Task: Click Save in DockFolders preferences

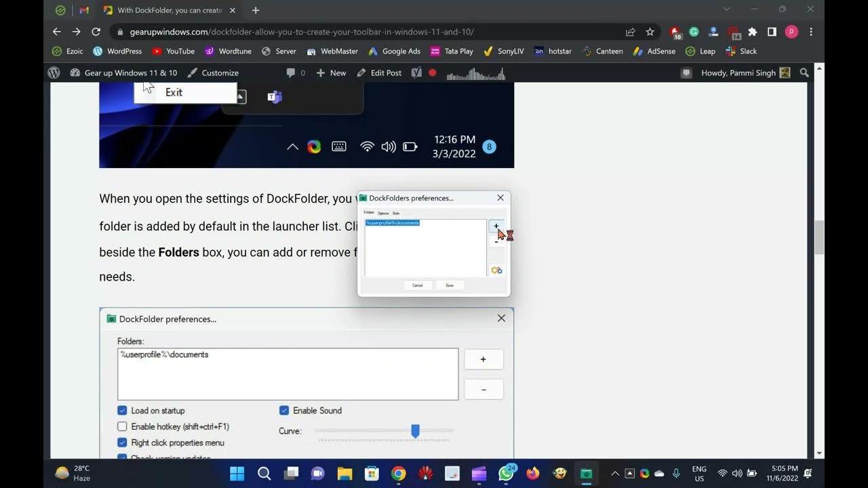Action: tap(450, 285)
